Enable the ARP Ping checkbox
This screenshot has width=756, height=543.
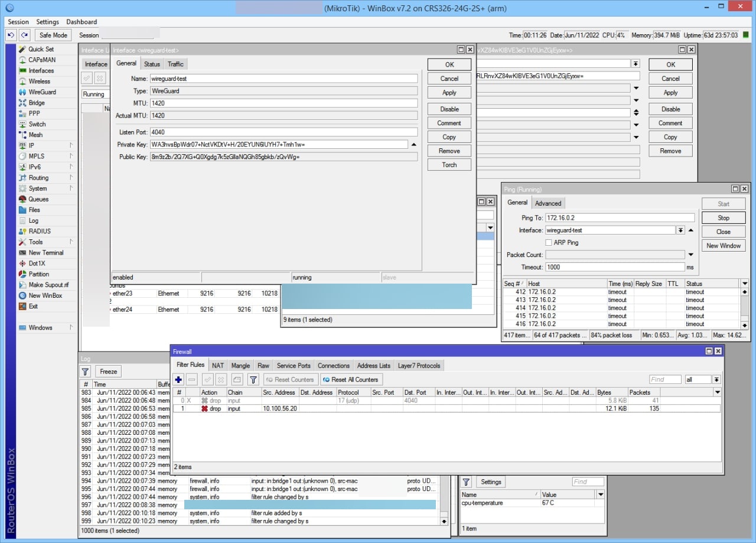[x=549, y=242]
